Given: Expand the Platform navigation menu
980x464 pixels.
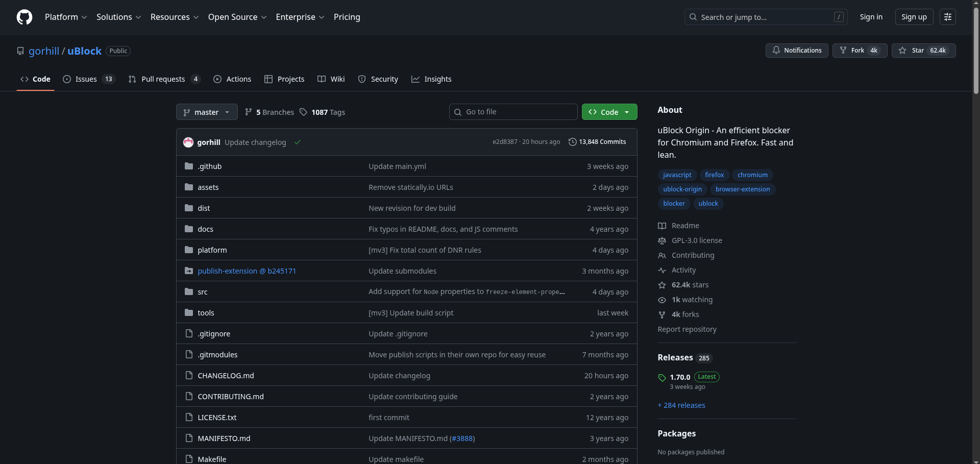Looking at the screenshot, I should pos(66,17).
